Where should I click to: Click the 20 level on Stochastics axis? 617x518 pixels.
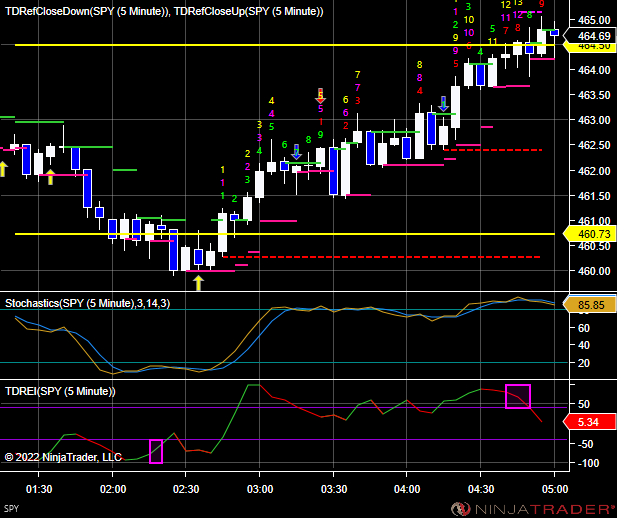click(x=583, y=363)
